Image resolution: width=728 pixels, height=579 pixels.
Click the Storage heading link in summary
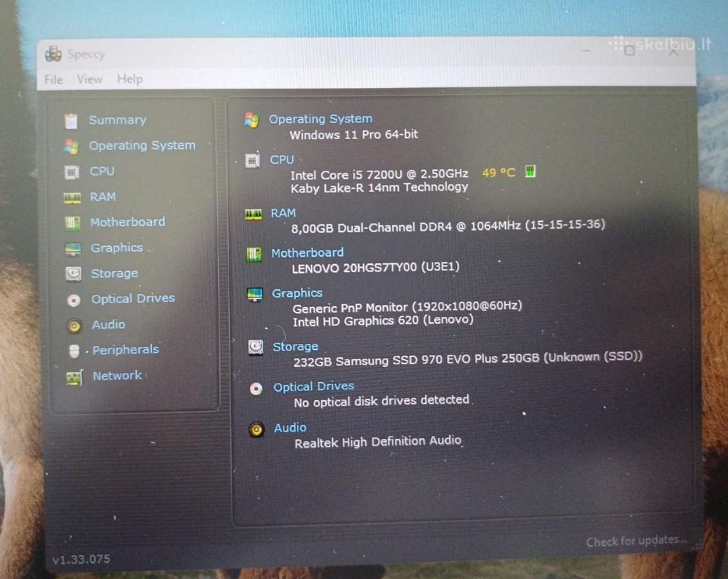coord(295,347)
